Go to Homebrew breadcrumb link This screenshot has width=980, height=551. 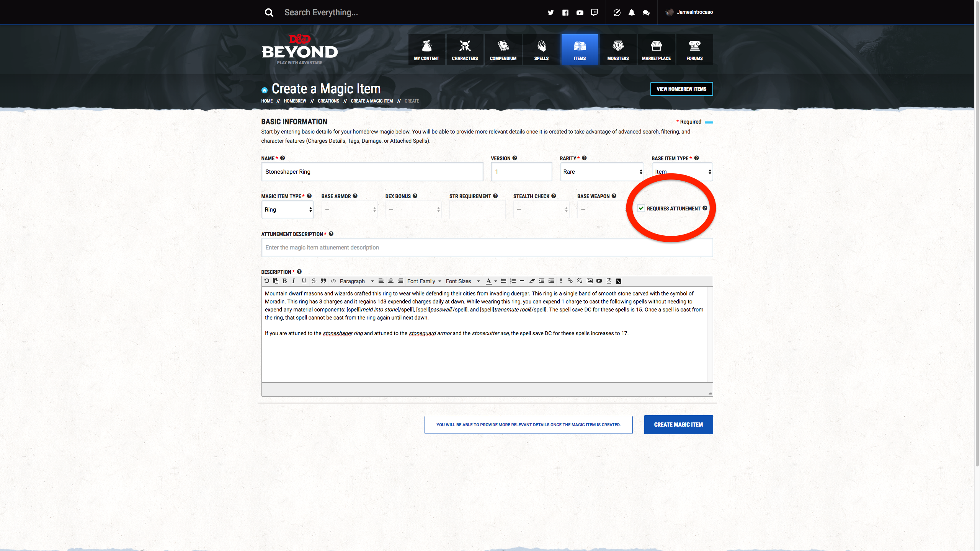[295, 101]
